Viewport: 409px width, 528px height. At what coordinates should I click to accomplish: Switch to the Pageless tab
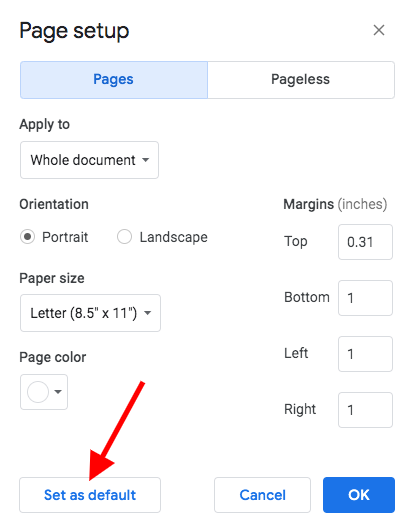[x=301, y=80]
